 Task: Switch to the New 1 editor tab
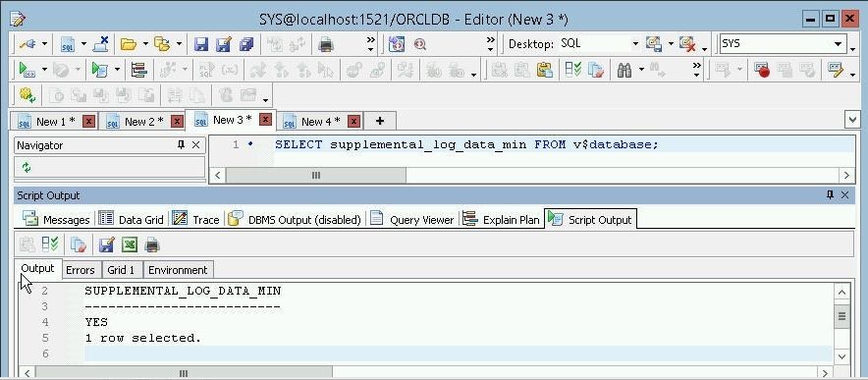(55, 122)
